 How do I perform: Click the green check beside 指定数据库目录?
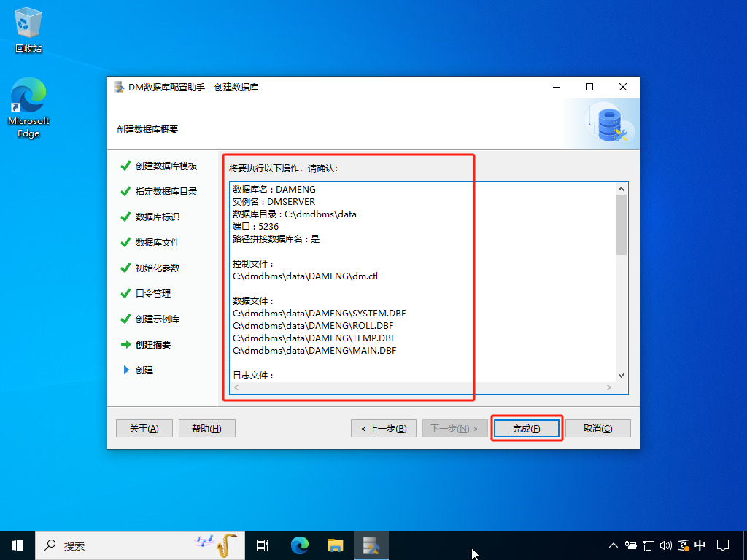point(125,192)
